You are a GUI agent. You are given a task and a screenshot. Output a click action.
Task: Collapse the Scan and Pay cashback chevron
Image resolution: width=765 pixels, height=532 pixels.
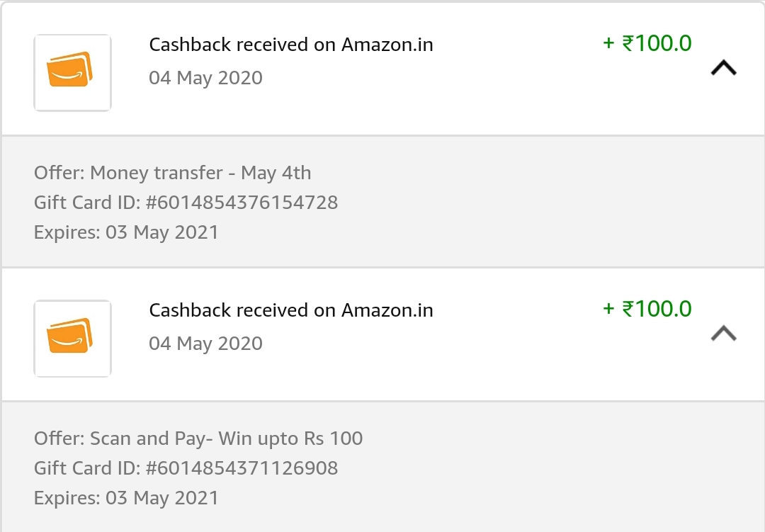pyautogui.click(x=723, y=334)
